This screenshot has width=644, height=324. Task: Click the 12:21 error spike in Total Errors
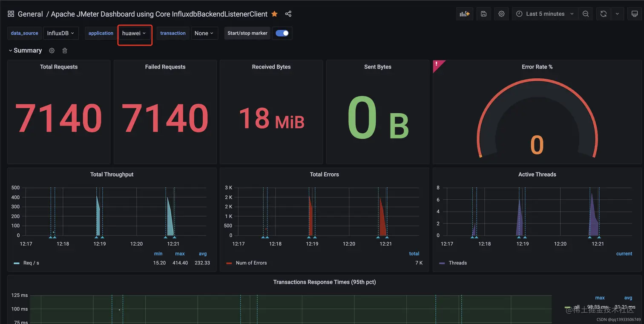pyautogui.click(x=382, y=217)
